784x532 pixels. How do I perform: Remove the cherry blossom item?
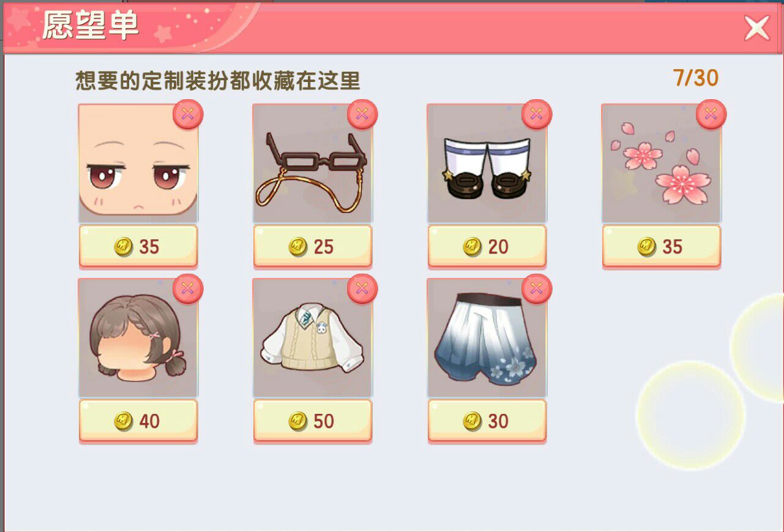[x=711, y=114]
